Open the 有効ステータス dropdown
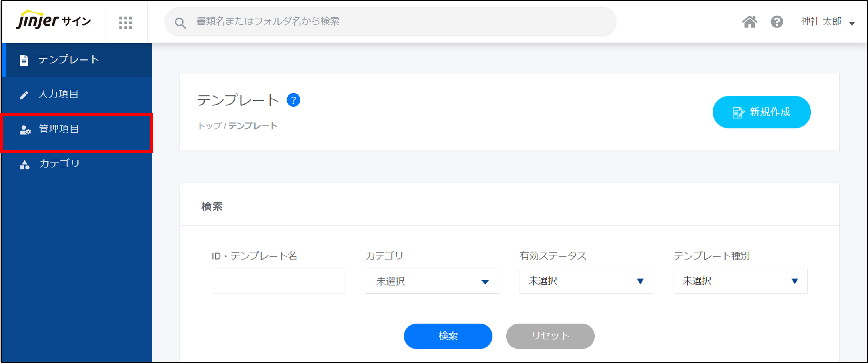 coord(586,281)
